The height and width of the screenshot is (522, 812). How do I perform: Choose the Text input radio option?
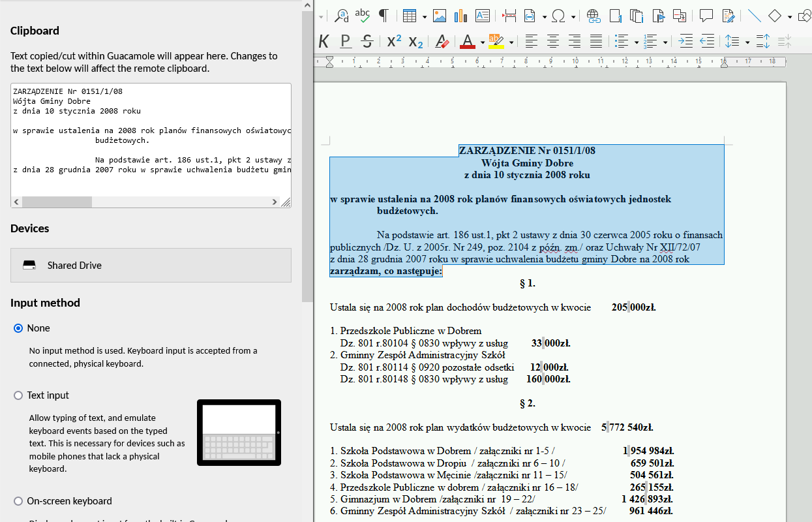18,395
